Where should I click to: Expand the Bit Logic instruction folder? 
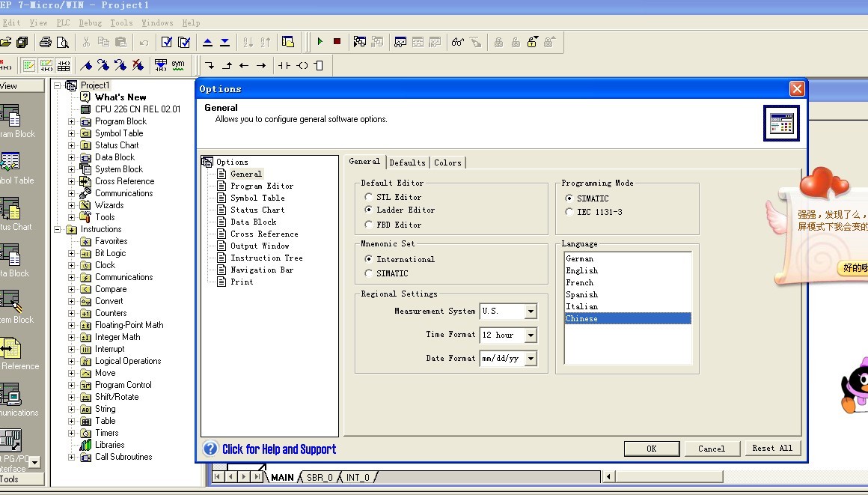pos(72,253)
